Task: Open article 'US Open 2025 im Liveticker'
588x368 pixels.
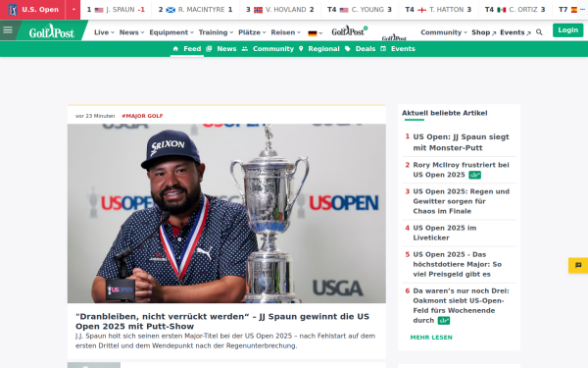Action: coord(445,233)
